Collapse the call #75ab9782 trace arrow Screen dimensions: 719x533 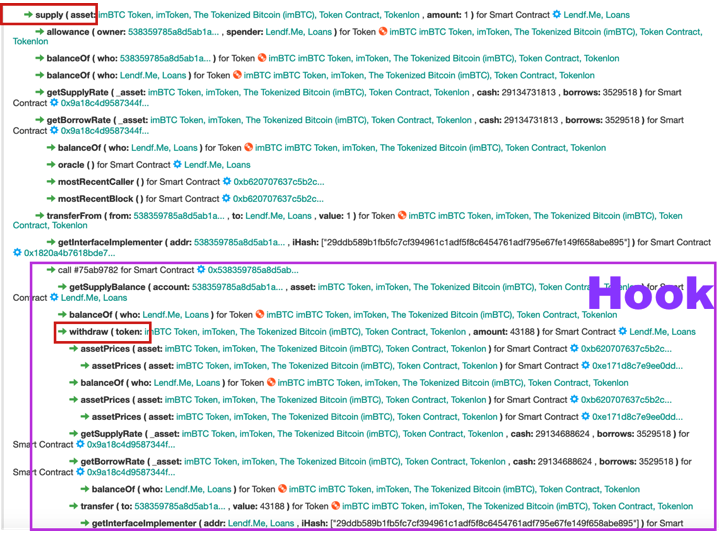tap(51, 270)
